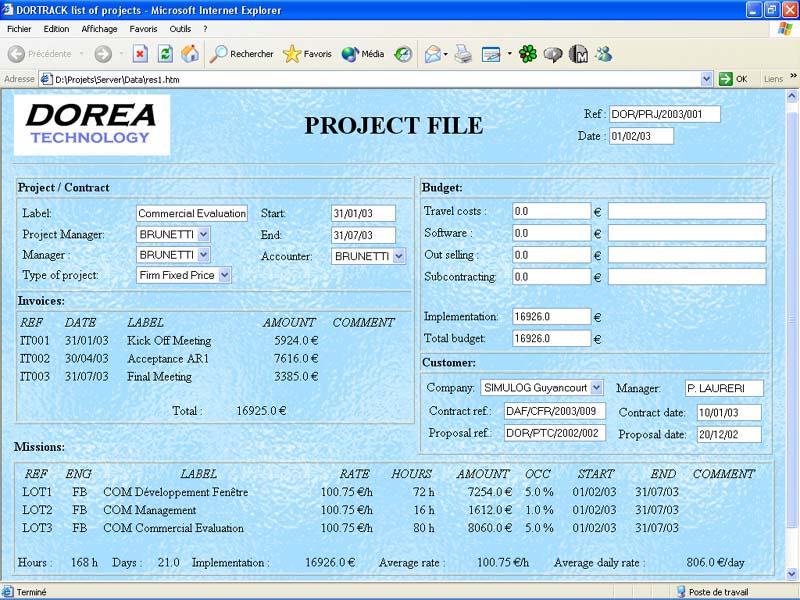Click the header Date field showing 01/02/03
Screen dimensions: 800x600
641,136
